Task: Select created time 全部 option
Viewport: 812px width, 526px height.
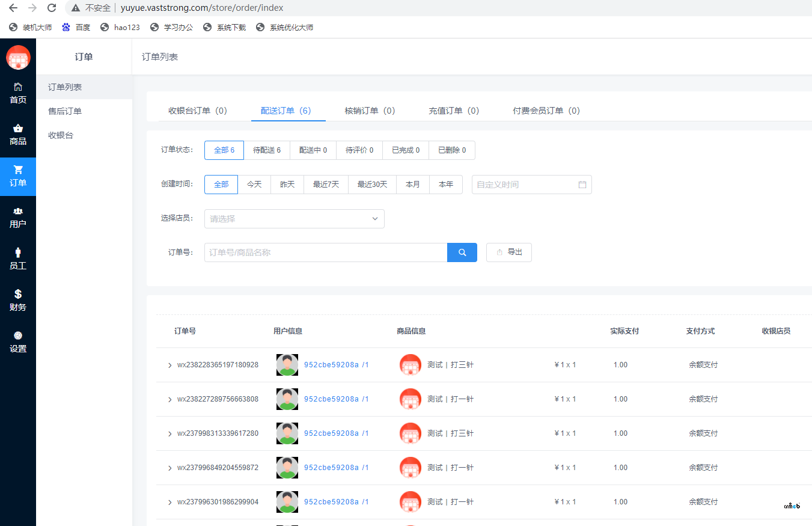Action: point(221,185)
